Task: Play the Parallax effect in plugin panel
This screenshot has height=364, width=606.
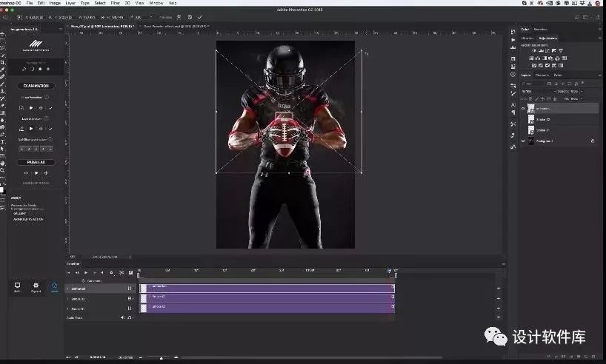Action: [36, 173]
